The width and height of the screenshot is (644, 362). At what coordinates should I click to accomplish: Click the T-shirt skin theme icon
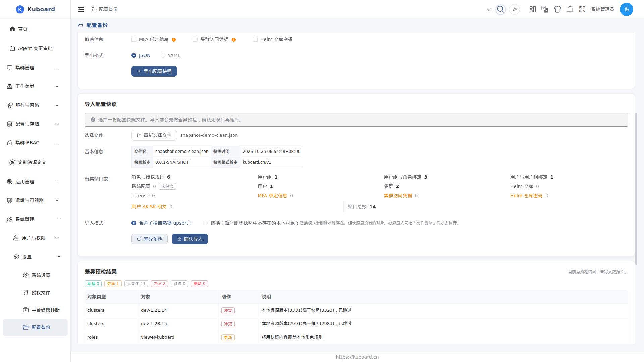click(557, 9)
